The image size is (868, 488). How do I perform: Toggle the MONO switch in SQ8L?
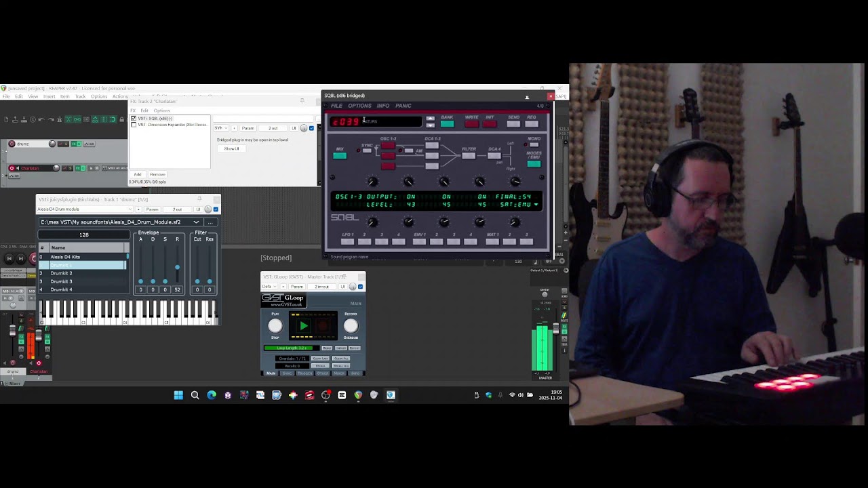[534, 144]
